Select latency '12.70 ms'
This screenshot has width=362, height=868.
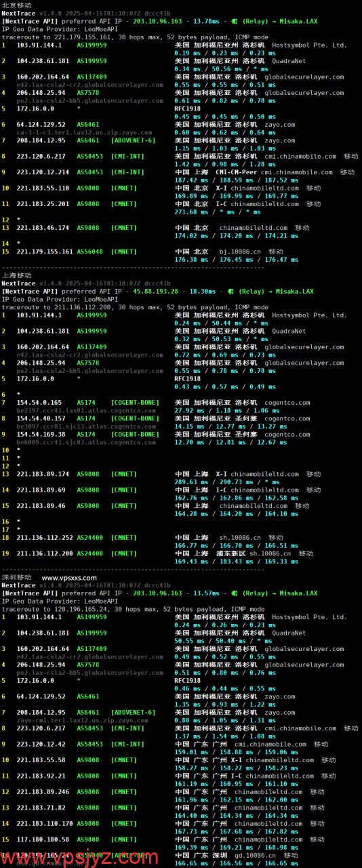point(188,442)
